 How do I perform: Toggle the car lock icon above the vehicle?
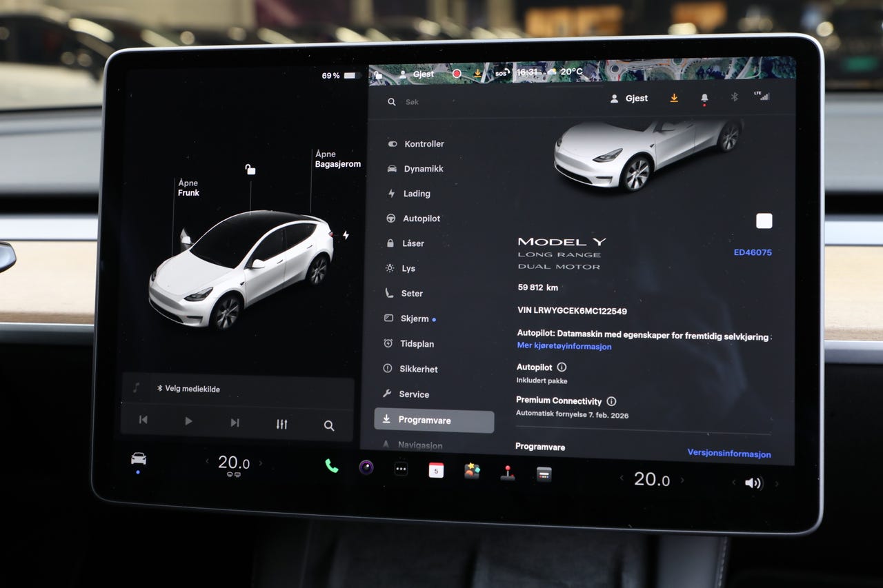[x=250, y=169]
